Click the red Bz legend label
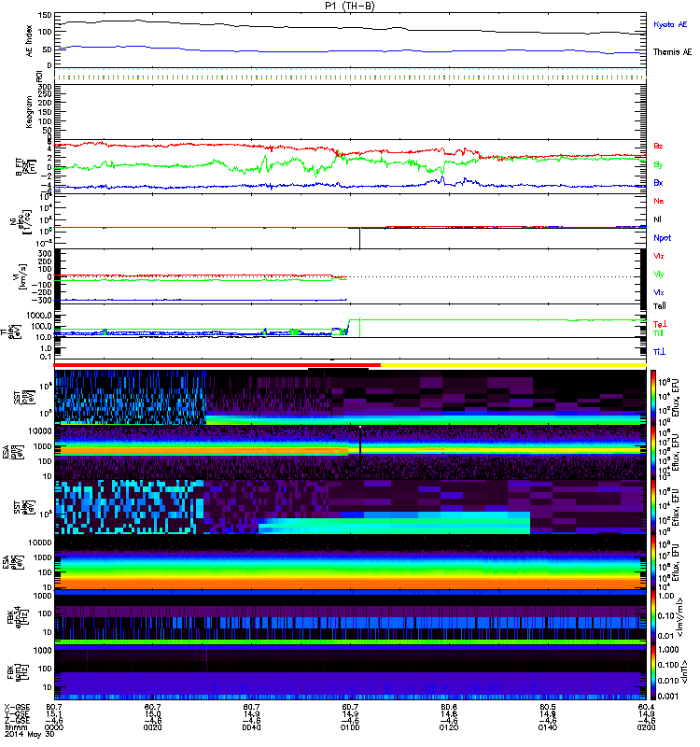Viewport: 700px width, 747px height. click(659, 147)
